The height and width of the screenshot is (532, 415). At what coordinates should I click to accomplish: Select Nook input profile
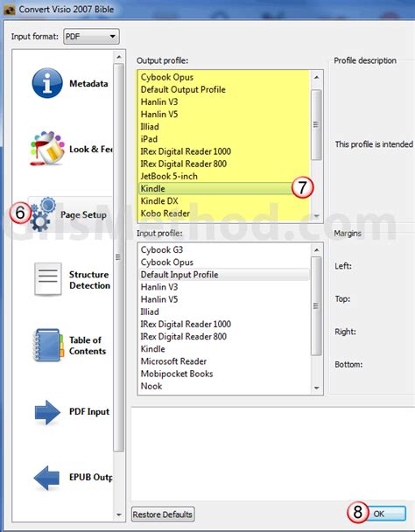tap(224, 386)
